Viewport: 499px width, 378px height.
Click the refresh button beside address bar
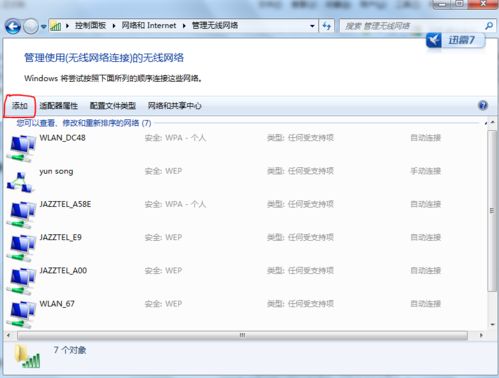(327, 26)
